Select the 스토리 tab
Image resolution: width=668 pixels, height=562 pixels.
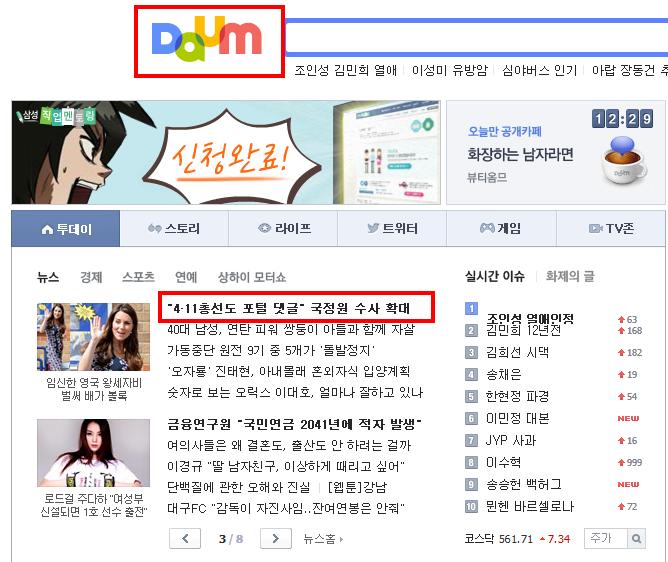pos(174,228)
